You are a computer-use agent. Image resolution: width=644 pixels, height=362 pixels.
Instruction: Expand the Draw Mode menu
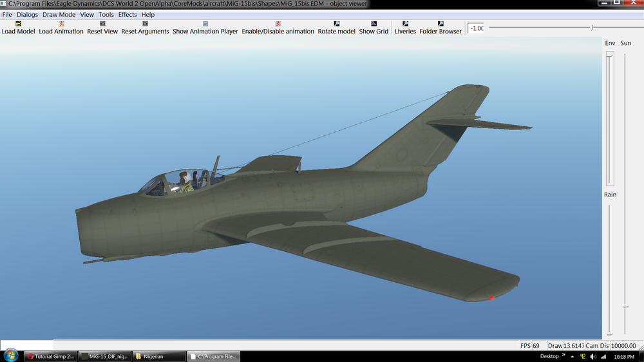[59, 14]
